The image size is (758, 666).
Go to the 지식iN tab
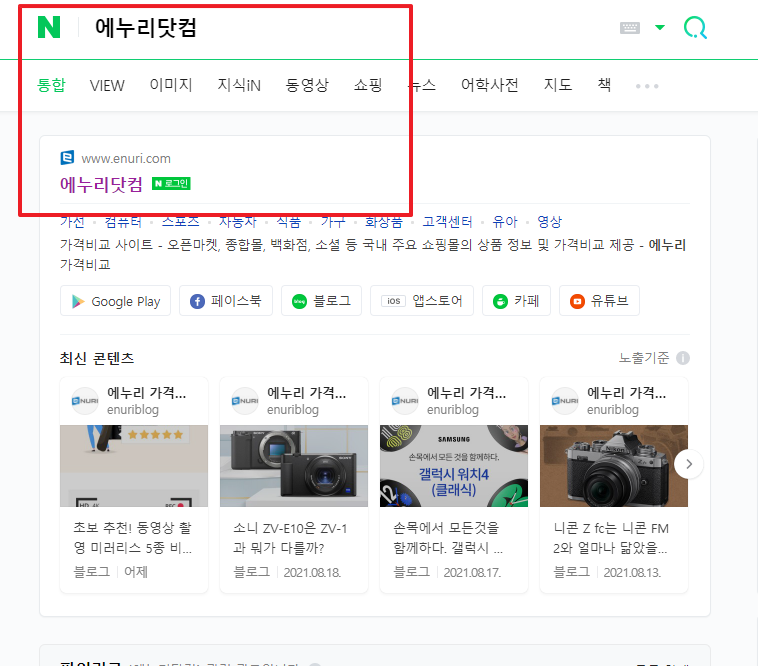(239, 85)
